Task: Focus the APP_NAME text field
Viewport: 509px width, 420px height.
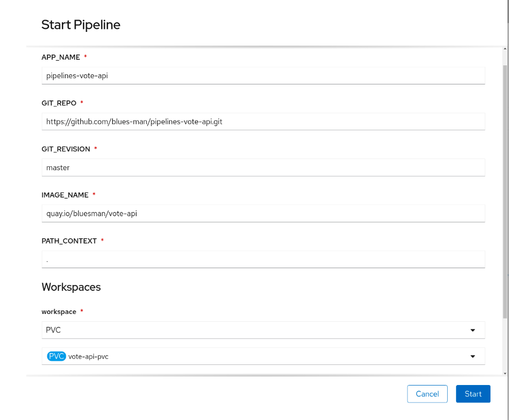Action: click(263, 76)
